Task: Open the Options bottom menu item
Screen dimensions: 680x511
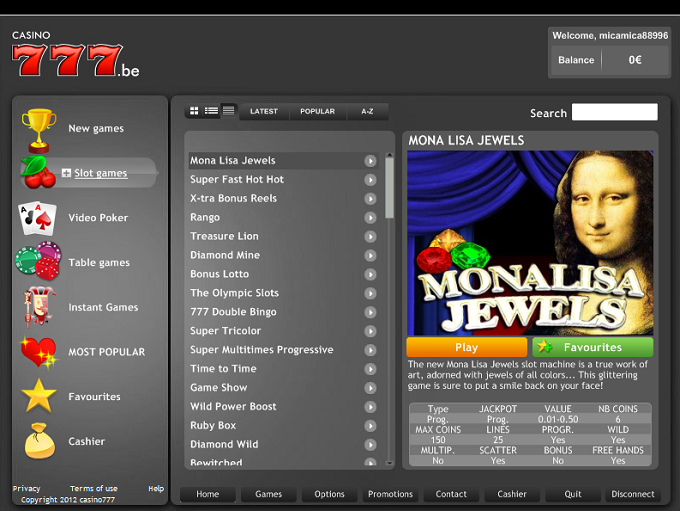Action: coord(330,494)
